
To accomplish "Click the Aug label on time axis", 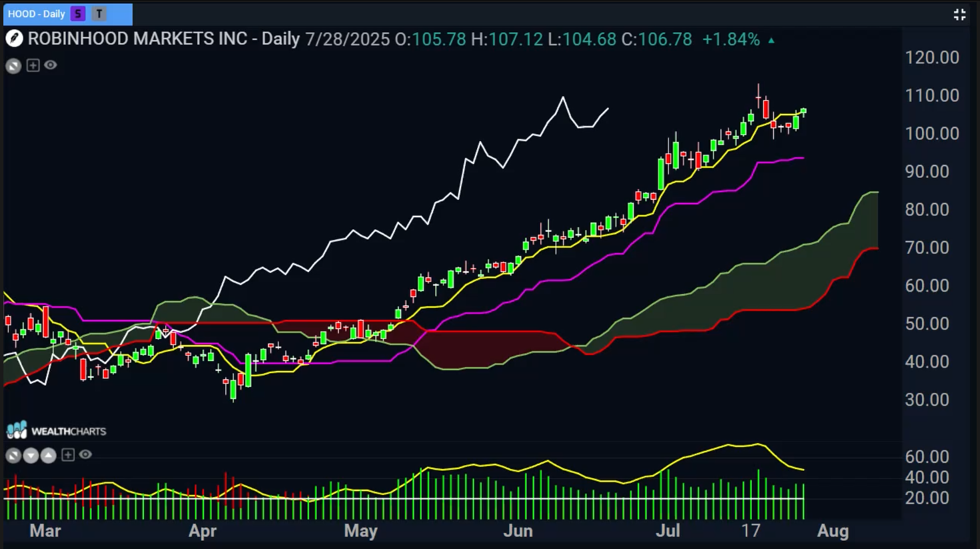I will click(x=833, y=530).
